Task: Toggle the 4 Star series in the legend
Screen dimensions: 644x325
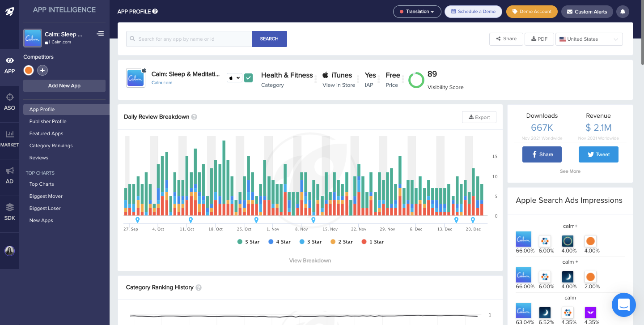Action: 280,242
